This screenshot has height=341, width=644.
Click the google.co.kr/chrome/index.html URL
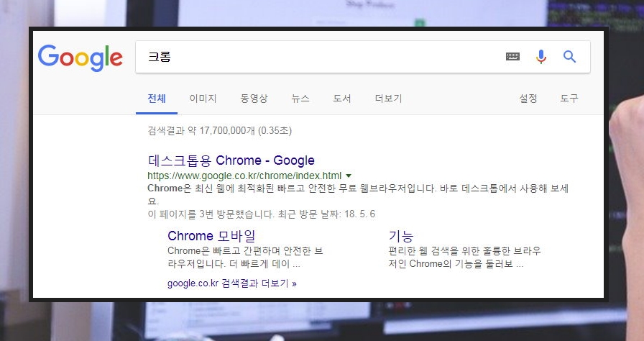point(244,176)
